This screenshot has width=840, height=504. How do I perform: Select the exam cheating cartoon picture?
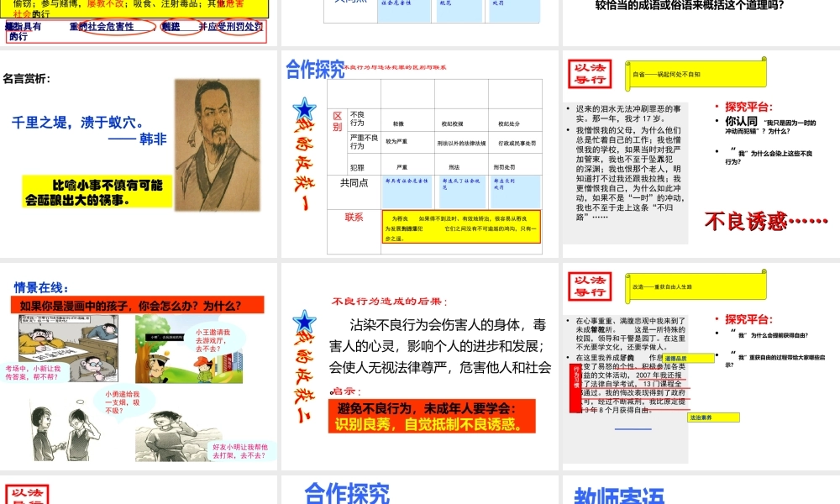point(69,348)
